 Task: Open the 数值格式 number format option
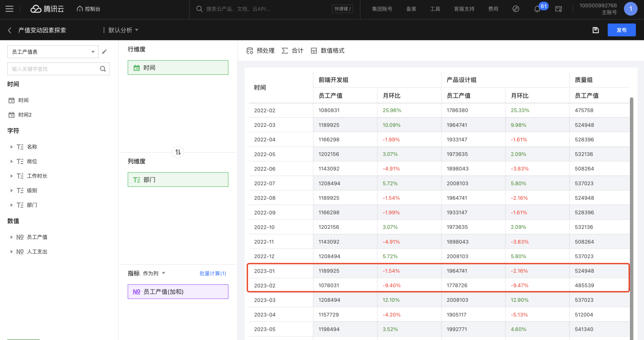pyautogui.click(x=328, y=51)
